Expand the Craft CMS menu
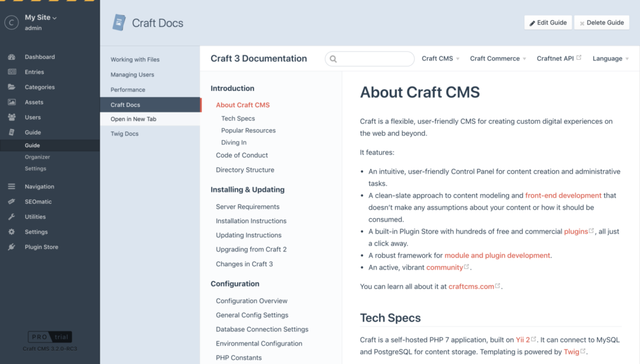 (x=441, y=58)
